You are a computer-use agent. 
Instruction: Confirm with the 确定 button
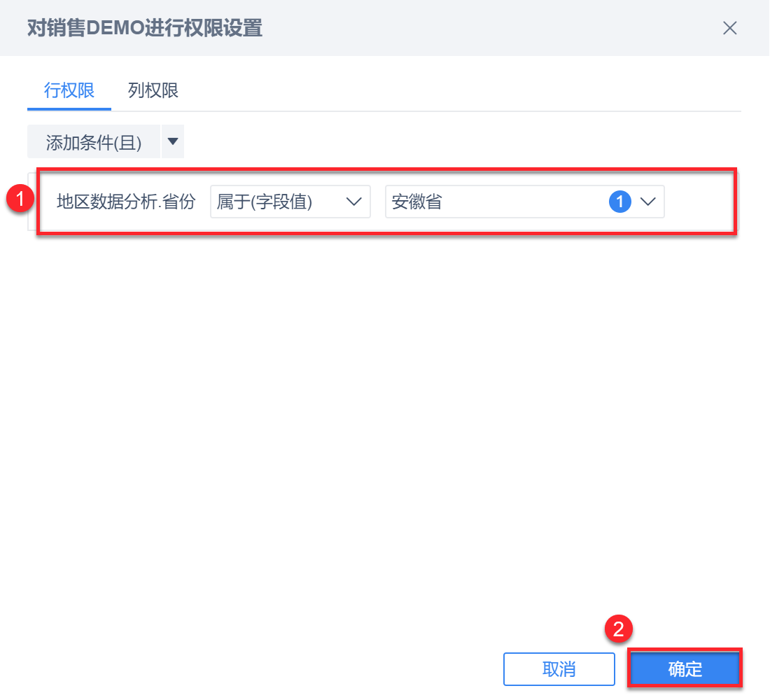tap(685, 669)
